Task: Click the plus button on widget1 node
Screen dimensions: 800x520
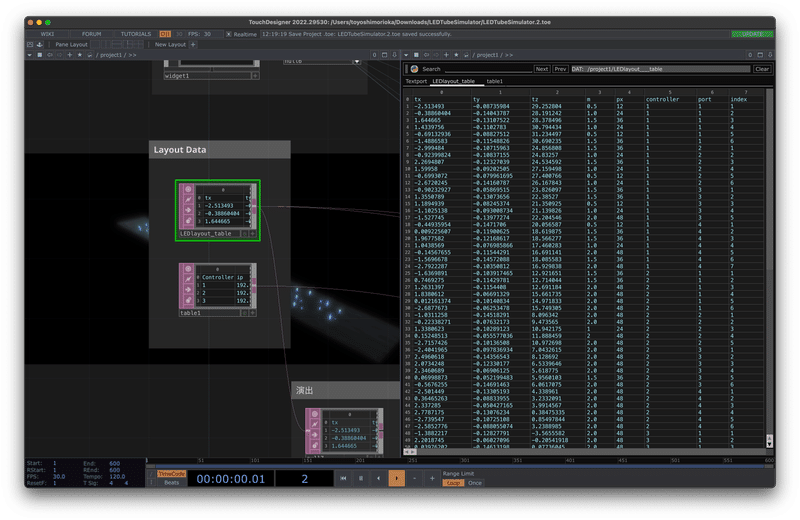Action: pyautogui.click(x=255, y=76)
